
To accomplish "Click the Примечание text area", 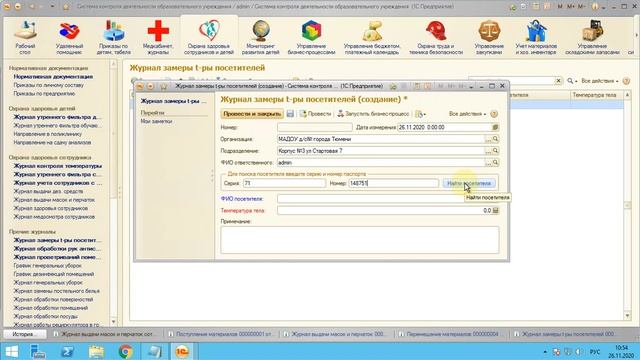I will click(360, 240).
